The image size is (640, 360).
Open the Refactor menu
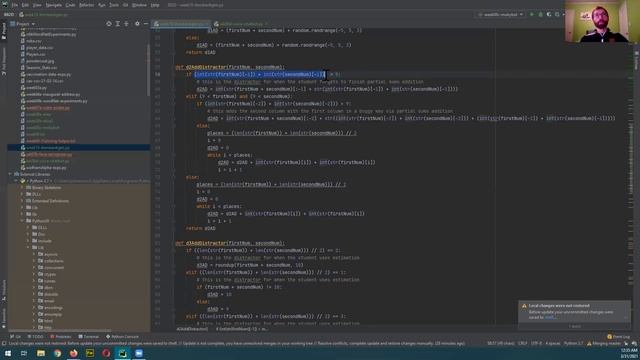[87, 5]
